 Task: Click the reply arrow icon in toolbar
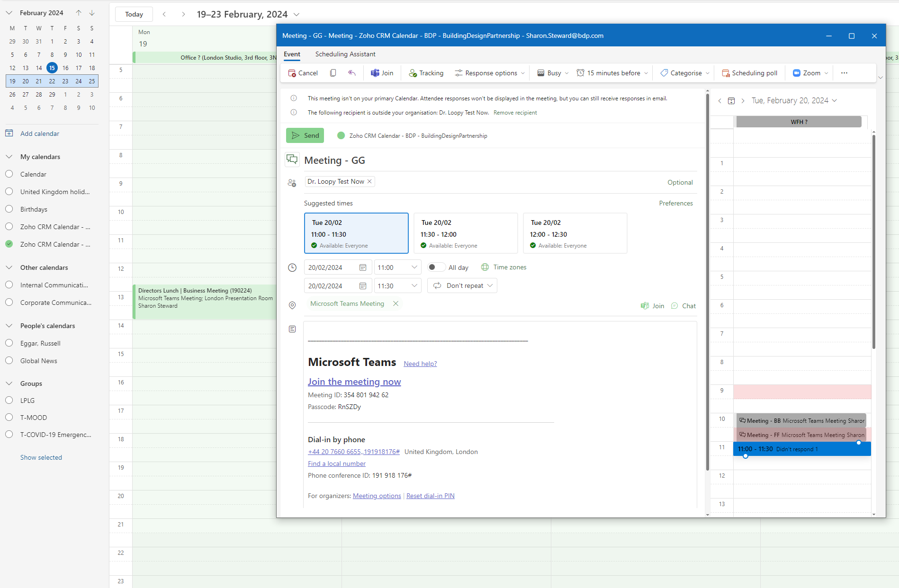tap(352, 73)
